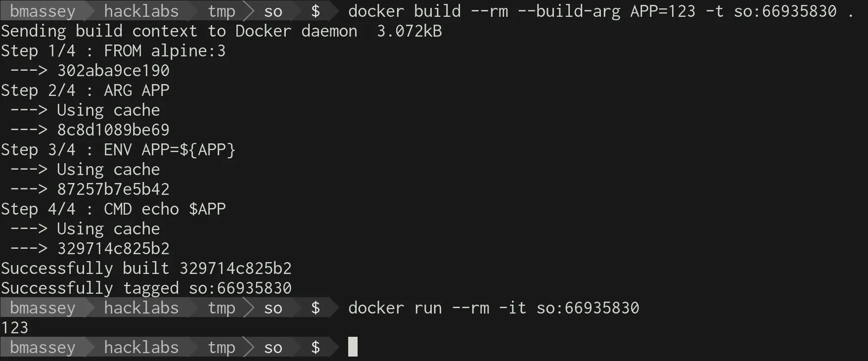Click the image ID 302aba9ce190
The width and height of the screenshot is (868, 361).
coord(113,70)
